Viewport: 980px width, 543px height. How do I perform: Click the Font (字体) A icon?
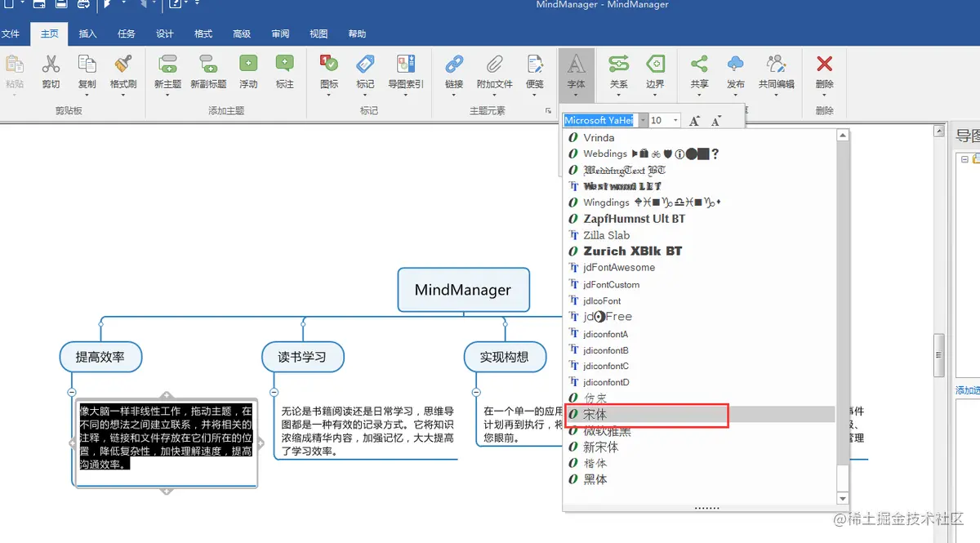click(577, 65)
